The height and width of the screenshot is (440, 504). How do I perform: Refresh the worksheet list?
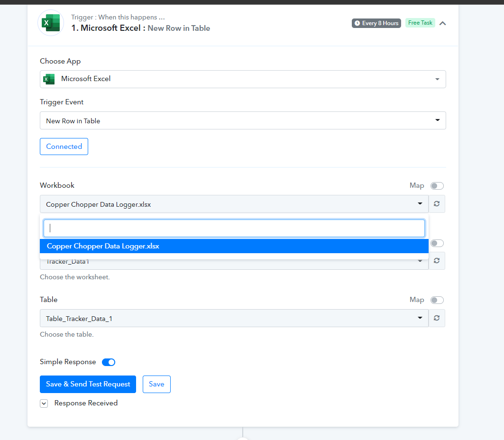coord(437,261)
